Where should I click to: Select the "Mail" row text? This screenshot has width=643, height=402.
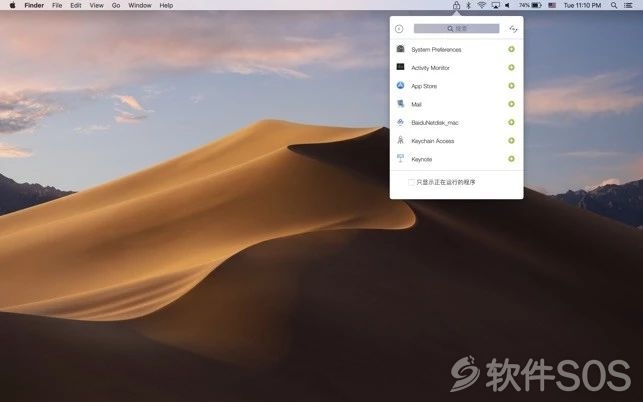coord(416,105)
